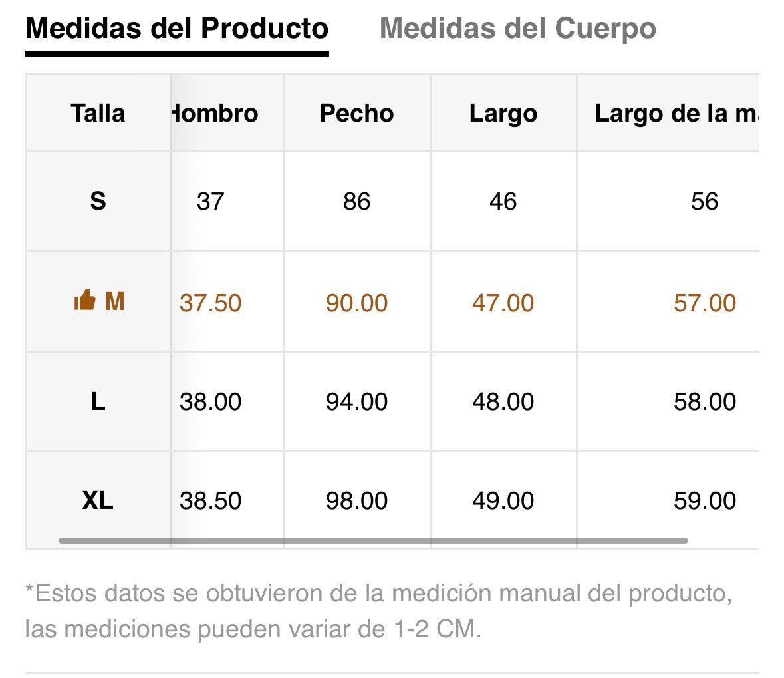Click the Largo de la manga header
The image size is (784, 678).
point(676,114)
